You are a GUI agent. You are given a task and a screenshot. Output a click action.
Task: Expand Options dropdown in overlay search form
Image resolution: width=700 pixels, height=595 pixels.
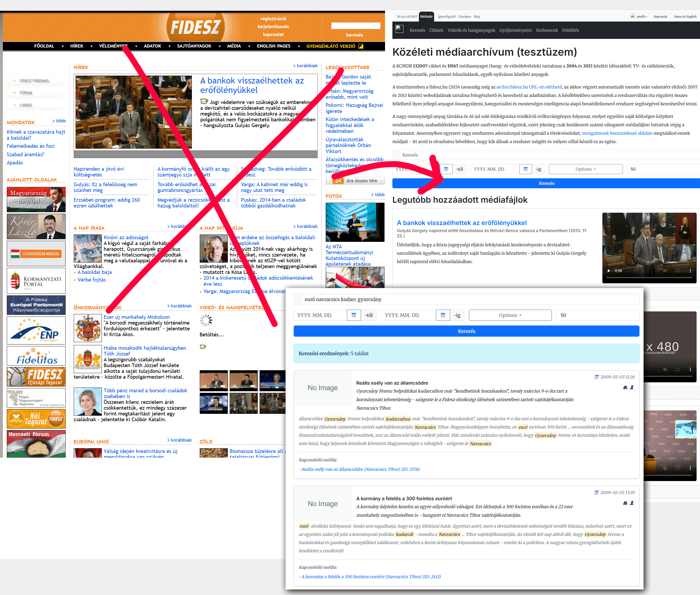click(x=510, y=315)
